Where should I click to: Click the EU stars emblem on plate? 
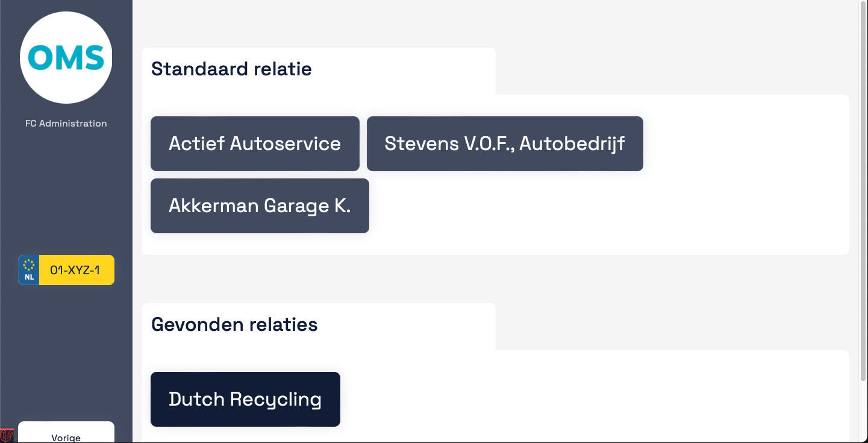(x=29, y=265)
